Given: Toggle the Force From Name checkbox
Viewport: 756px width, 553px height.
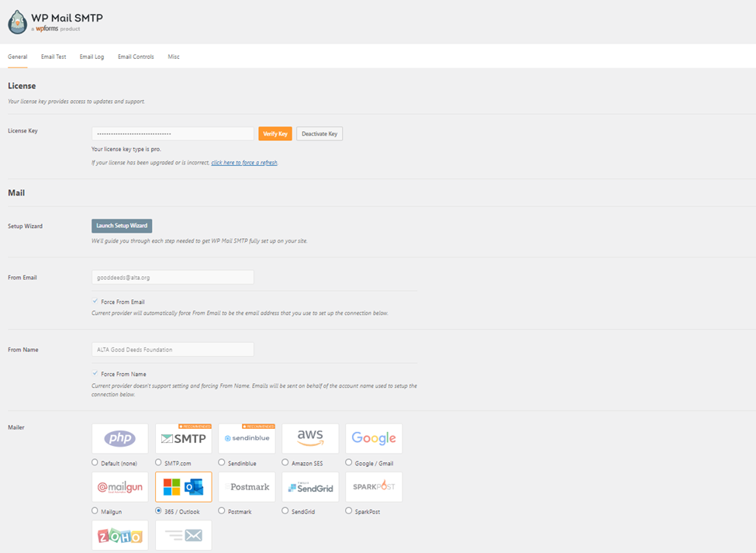Looking at the screenshot, I should pos(95,374).
